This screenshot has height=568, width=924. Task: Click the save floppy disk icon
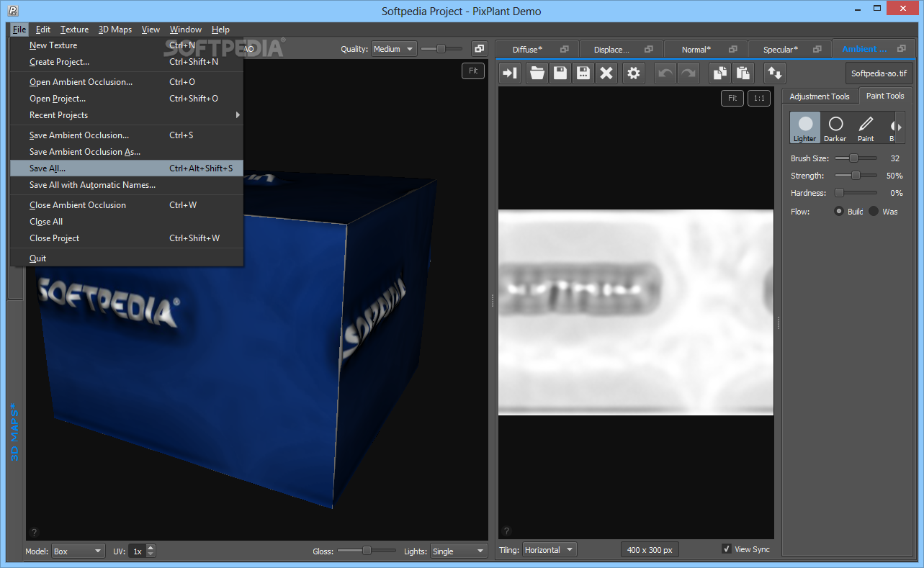point(560,73)
